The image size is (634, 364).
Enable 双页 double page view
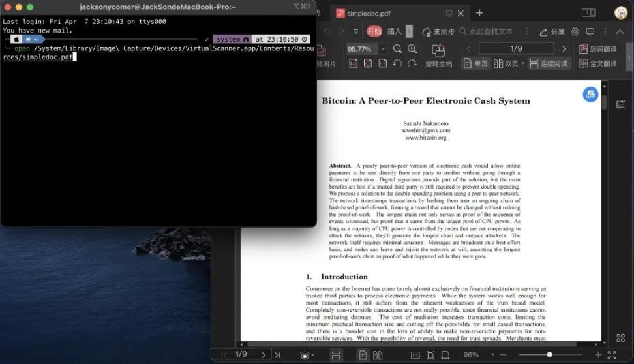point(506,63)
